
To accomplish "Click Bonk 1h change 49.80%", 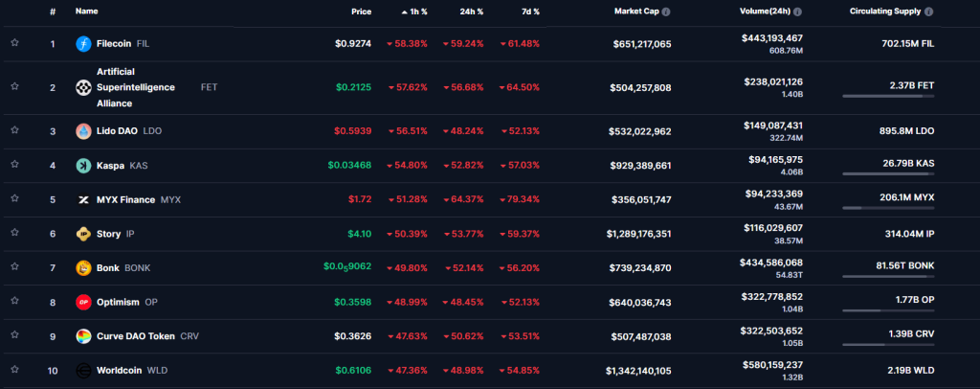I will pos(407,268).
